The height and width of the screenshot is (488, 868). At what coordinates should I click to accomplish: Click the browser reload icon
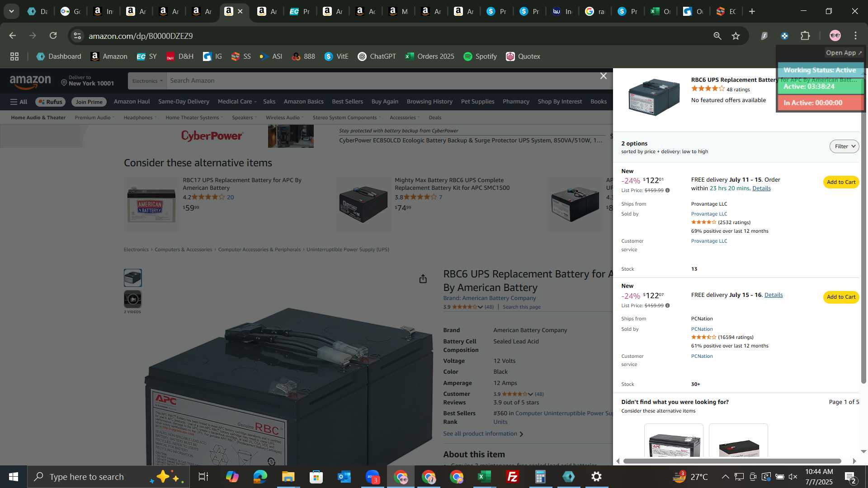pos(53,36)
